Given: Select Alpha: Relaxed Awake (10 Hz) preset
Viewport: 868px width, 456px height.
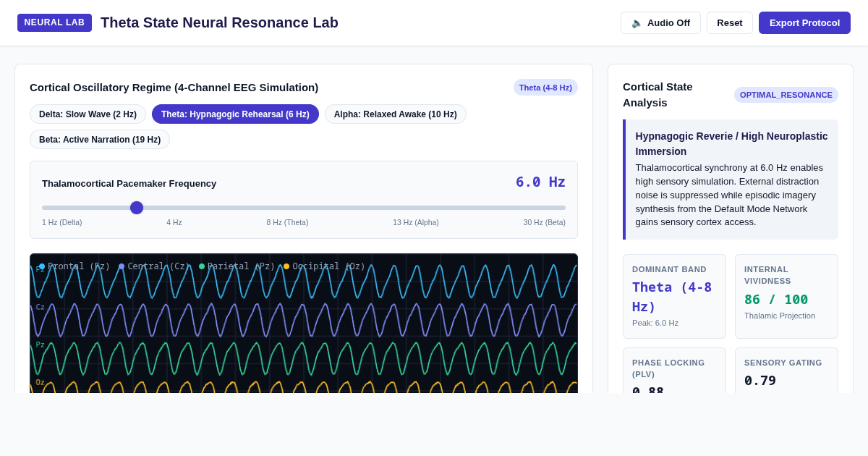Looking at the screenshot, I should click(x=396, y=114).
